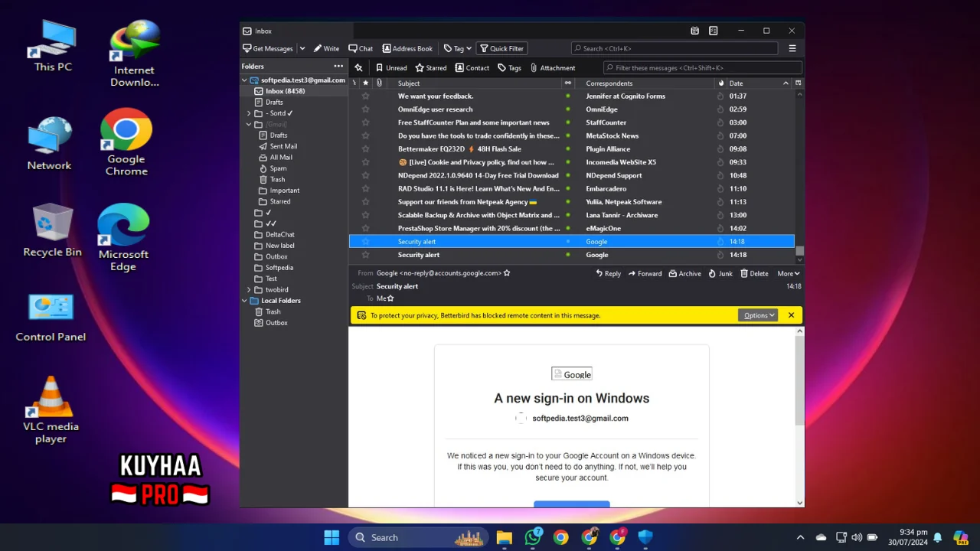The width and height of the screenshot is (980, 551).
Task: Sort by the read status column header
Action: (567, 83)
